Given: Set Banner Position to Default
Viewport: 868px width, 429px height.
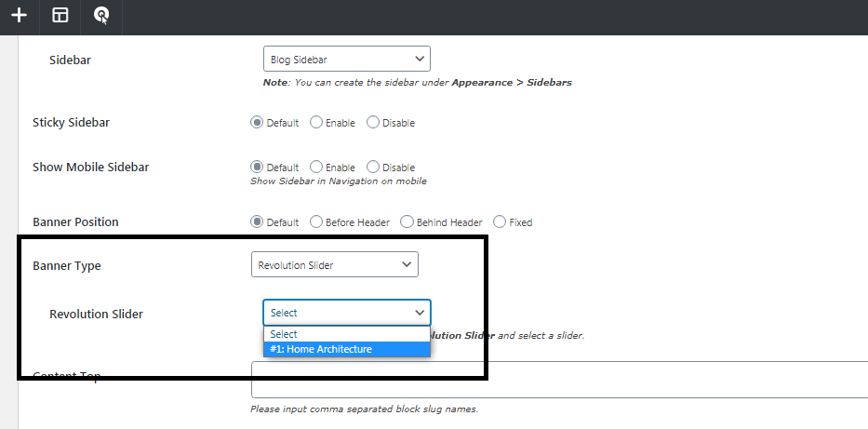Looking at the screenshot, I should [x=257, y=222].
